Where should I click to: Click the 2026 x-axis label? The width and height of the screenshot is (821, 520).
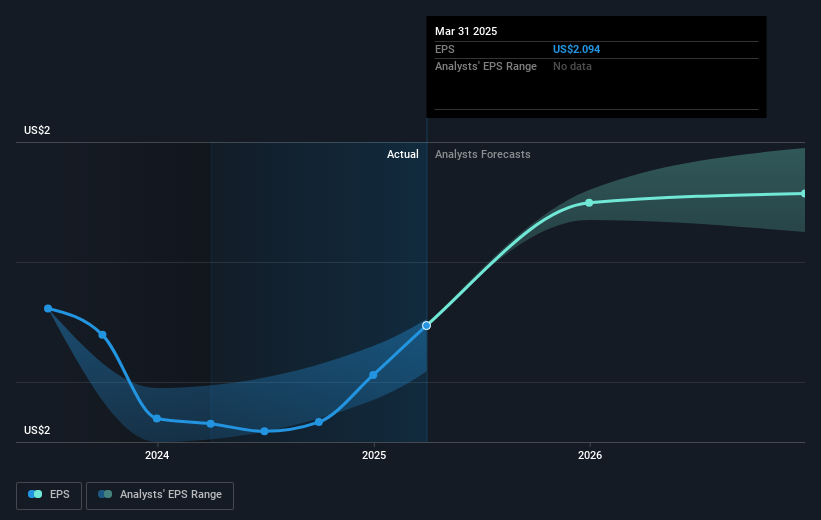[590, 455]
